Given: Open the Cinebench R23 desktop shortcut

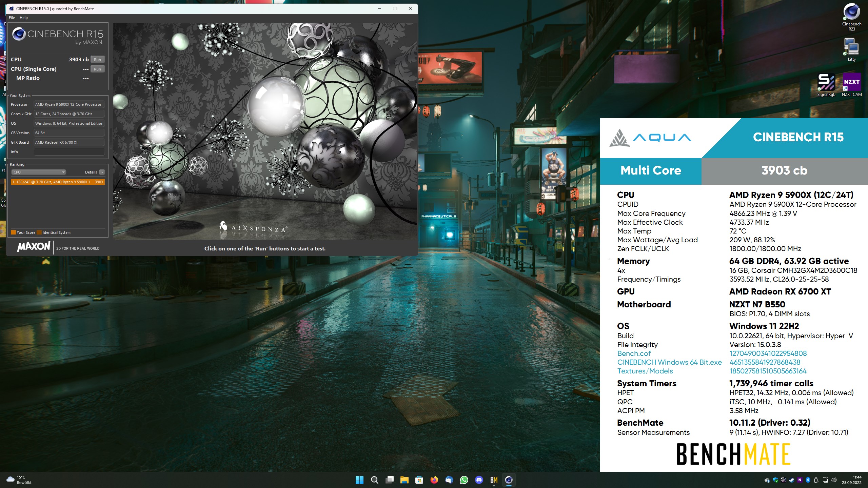Looking at the screenshot, I should coord(851,17).
